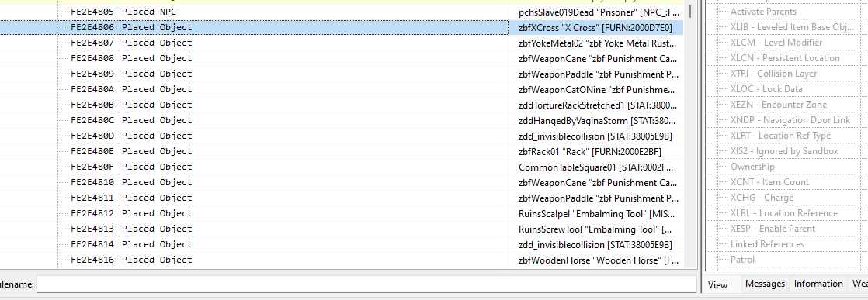Select record FE2E4816 Placed Object
Image resolution: width=868 pixels, height=300 pixels.
click(131, 259)
